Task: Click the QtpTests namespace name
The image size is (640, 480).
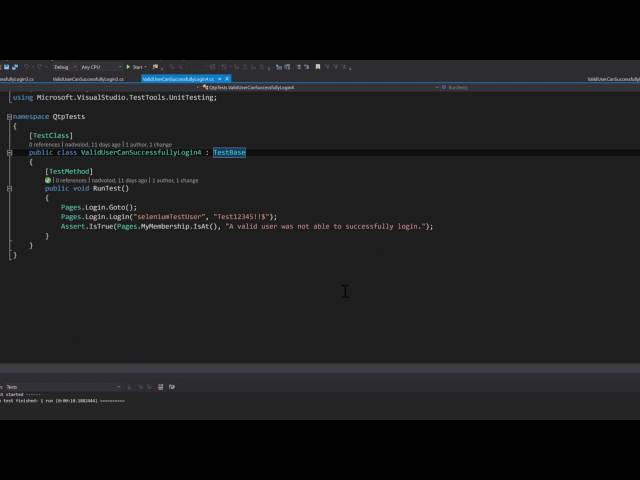Action: tap(69, 117)
